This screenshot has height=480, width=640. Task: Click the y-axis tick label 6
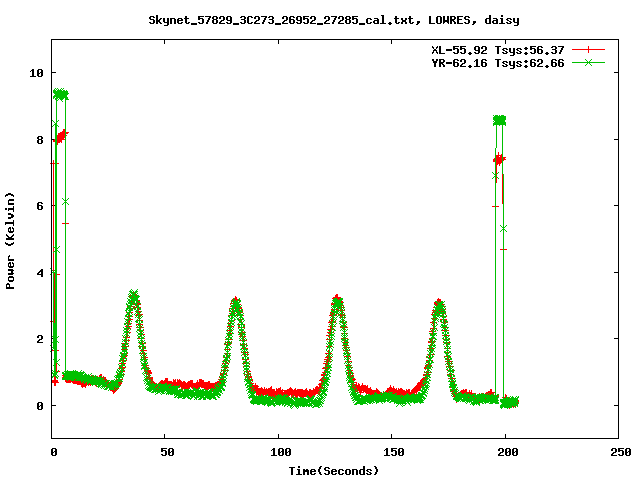[x=40, y=206]
